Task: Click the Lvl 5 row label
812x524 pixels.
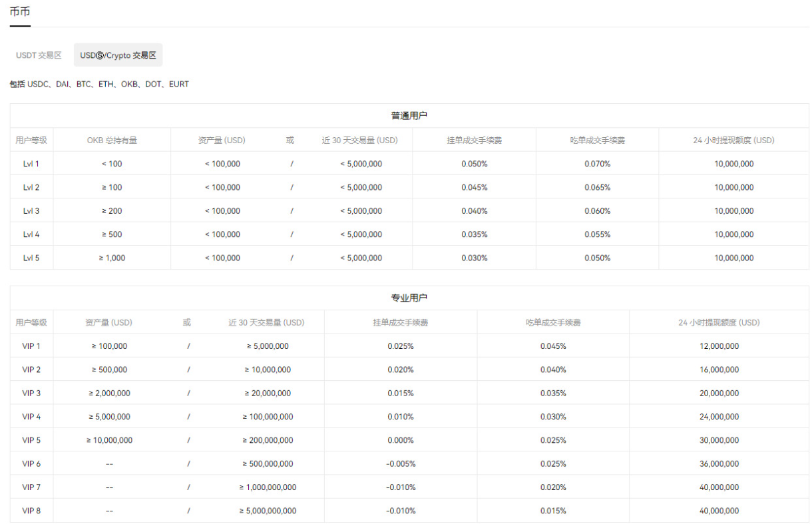Action: (x=31, y=258)
